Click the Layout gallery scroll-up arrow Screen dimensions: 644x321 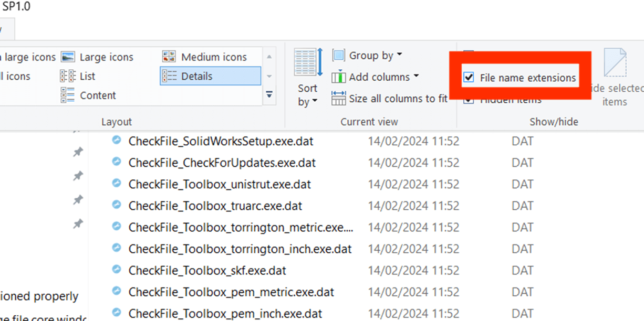click(269, 56)
